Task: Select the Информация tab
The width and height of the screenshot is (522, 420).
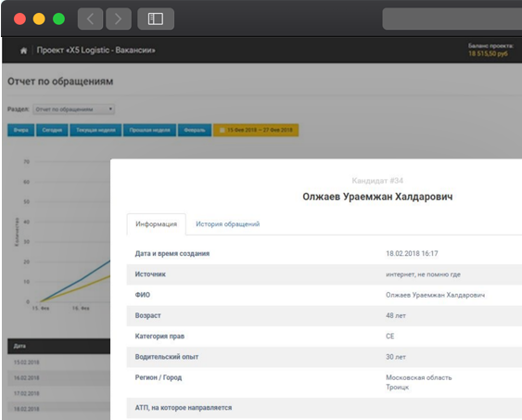Action: click(156, 224)
